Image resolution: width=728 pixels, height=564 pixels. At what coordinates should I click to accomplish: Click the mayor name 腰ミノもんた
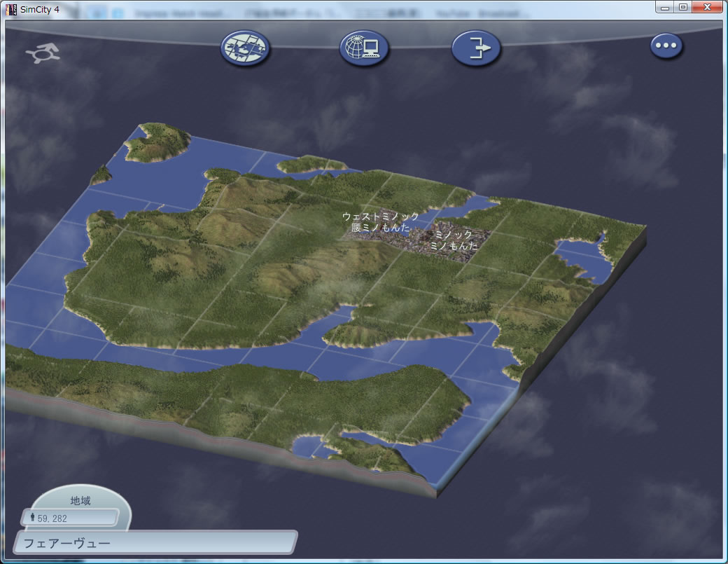click(381, 228)
